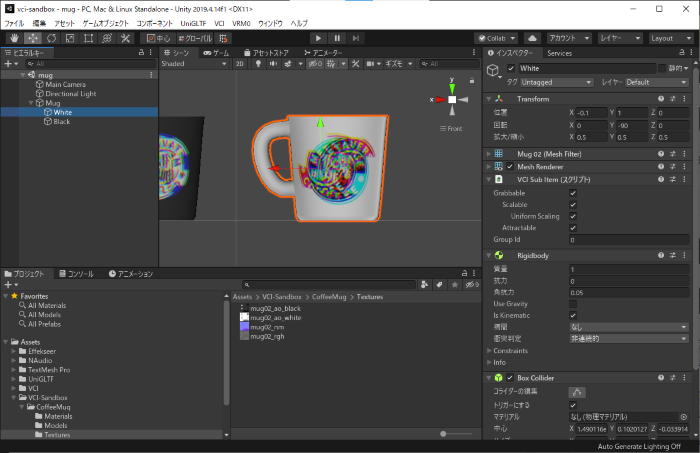Open Rigidbody component preset icon
This screenshot has width=700, height=453.
coord(673,255)
